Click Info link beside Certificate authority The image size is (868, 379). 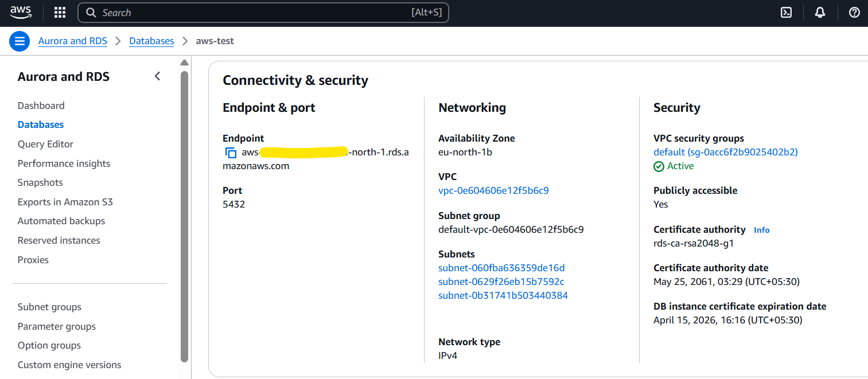point(761,230)
